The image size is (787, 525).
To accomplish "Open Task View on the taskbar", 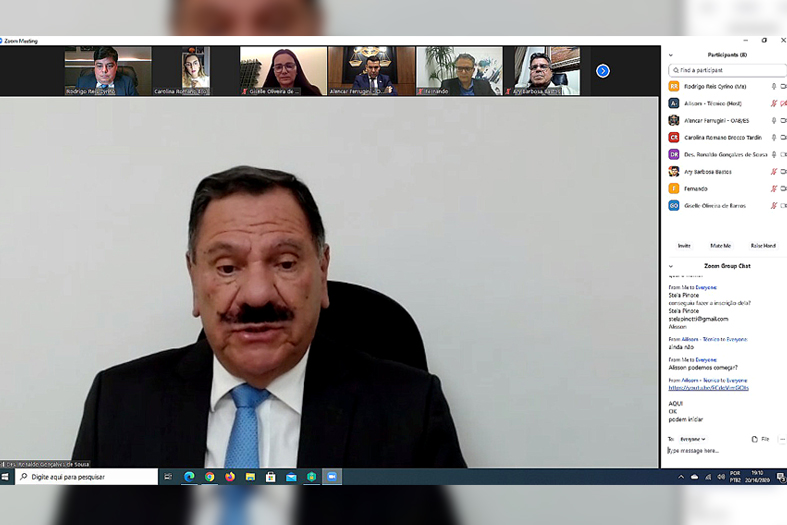I will click(168, 477).
